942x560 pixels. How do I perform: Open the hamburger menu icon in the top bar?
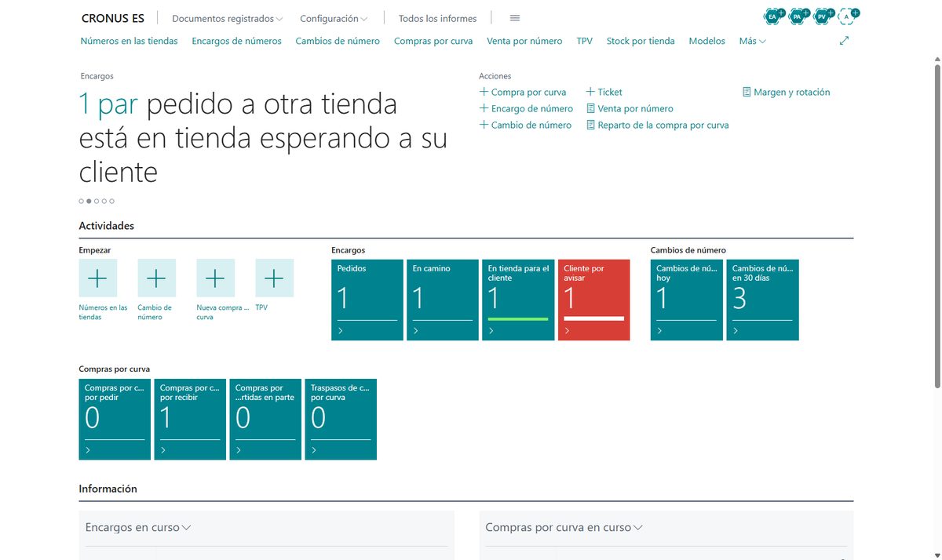point(515,18)
